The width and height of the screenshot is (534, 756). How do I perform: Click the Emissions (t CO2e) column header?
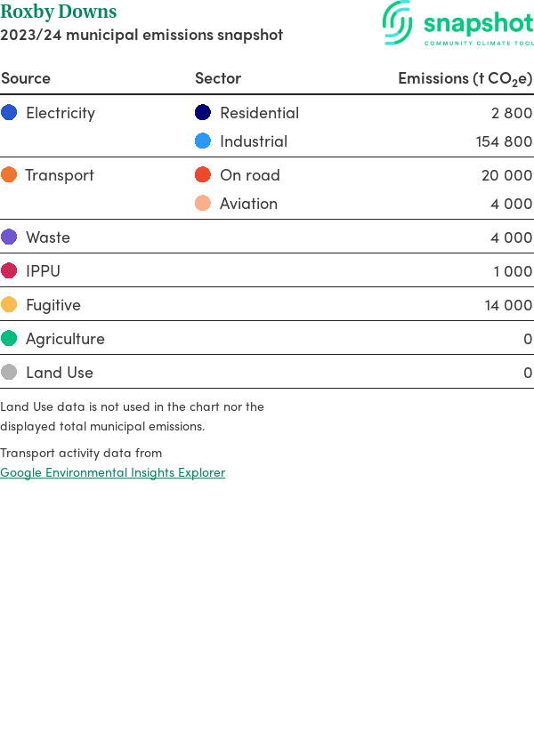tap(465, 78)
